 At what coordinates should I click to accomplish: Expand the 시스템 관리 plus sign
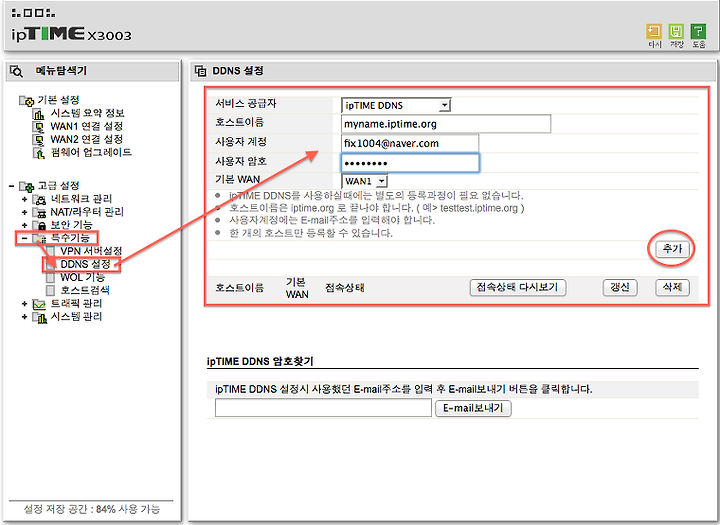24,316
